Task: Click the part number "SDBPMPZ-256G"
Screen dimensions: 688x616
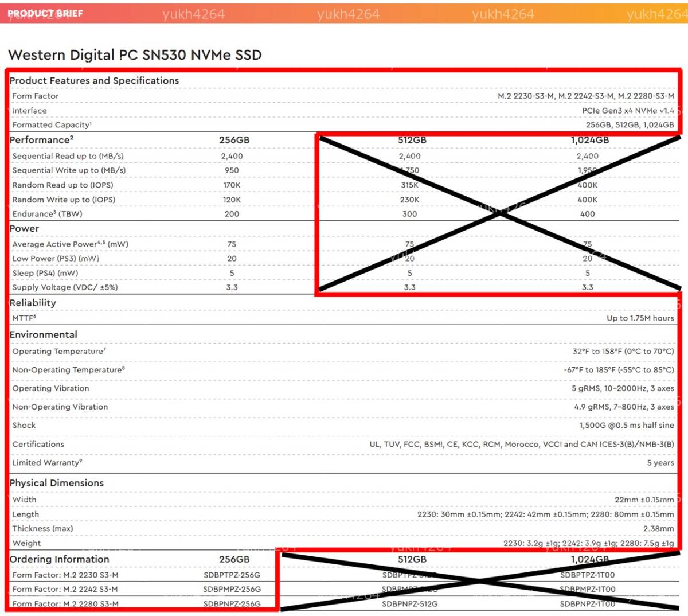Action: (x=232, y=590)
